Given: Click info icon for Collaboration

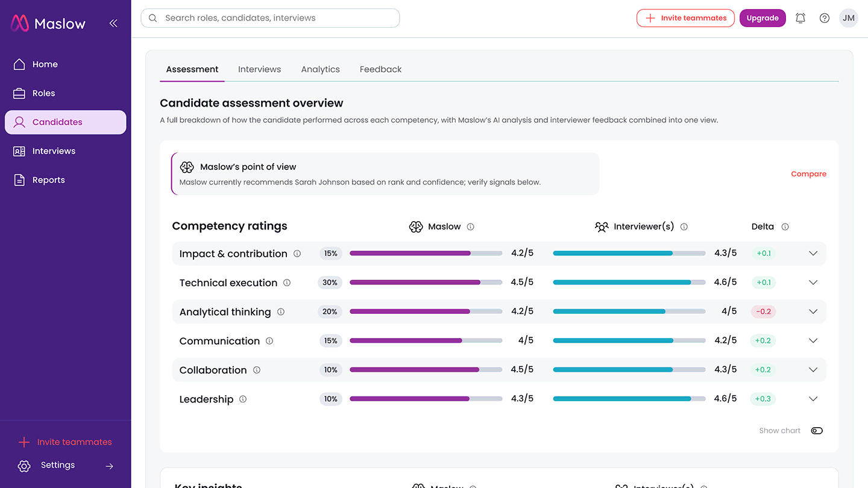Looking at the screenshot, I should 257,370.
